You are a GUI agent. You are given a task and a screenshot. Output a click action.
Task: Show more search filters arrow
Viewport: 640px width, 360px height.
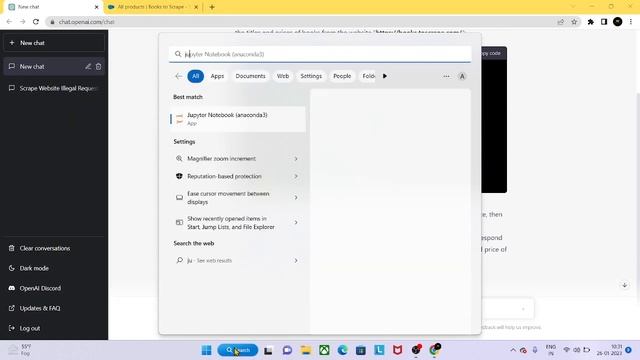tap(384, 76)
